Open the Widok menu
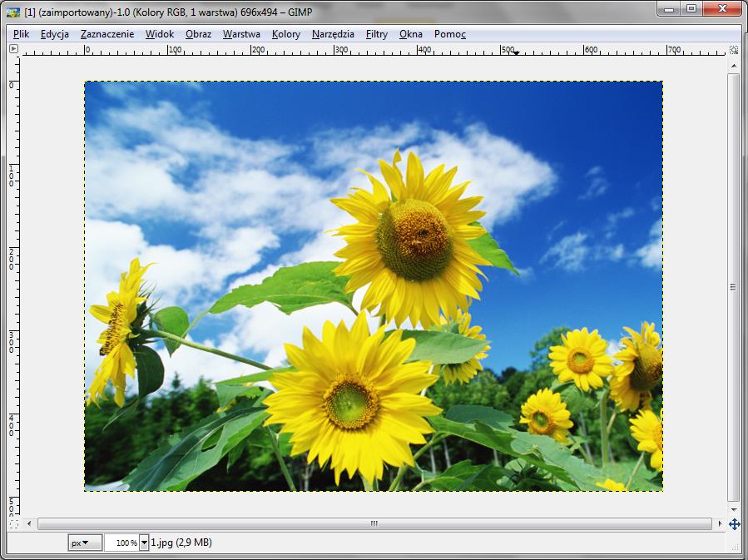This screenshot has width=748, height=560. (x=159, y=34)
